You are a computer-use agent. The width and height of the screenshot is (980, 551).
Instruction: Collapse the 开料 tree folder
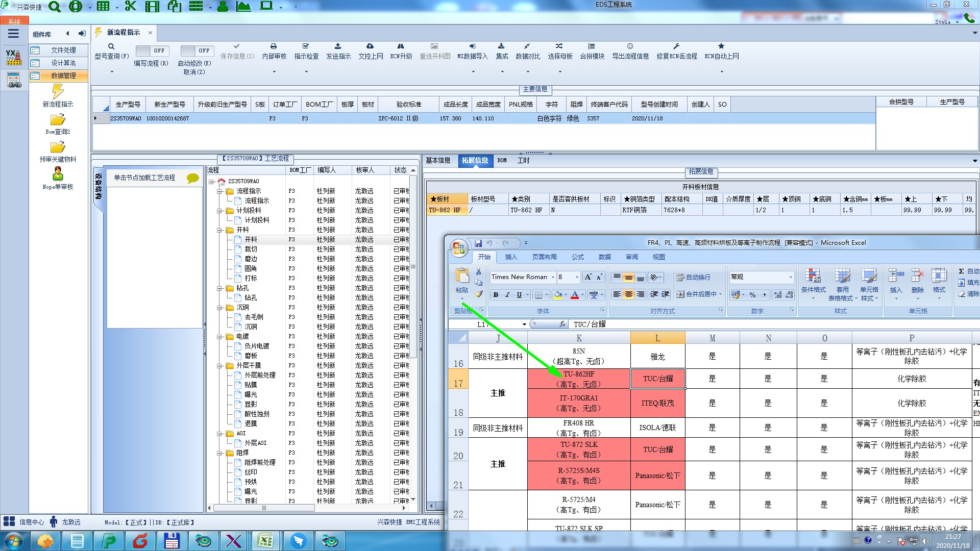[219, 230]
